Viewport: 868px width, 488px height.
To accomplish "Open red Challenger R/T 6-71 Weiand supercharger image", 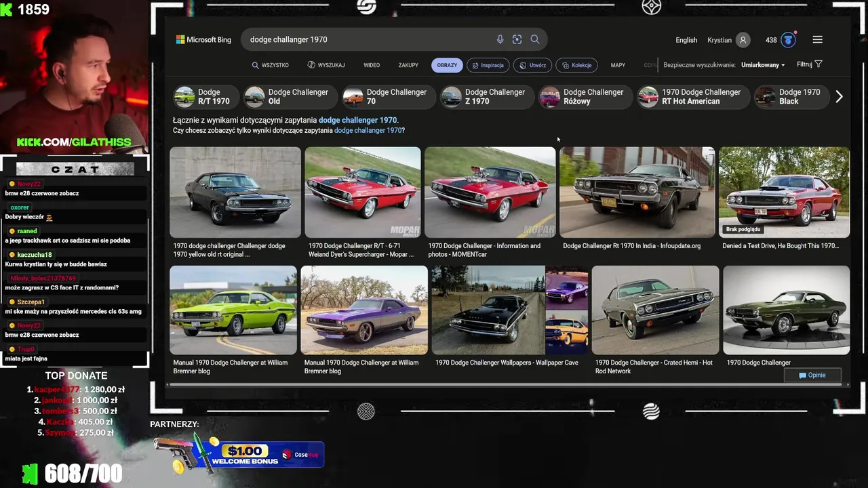I will click(363, 192).
